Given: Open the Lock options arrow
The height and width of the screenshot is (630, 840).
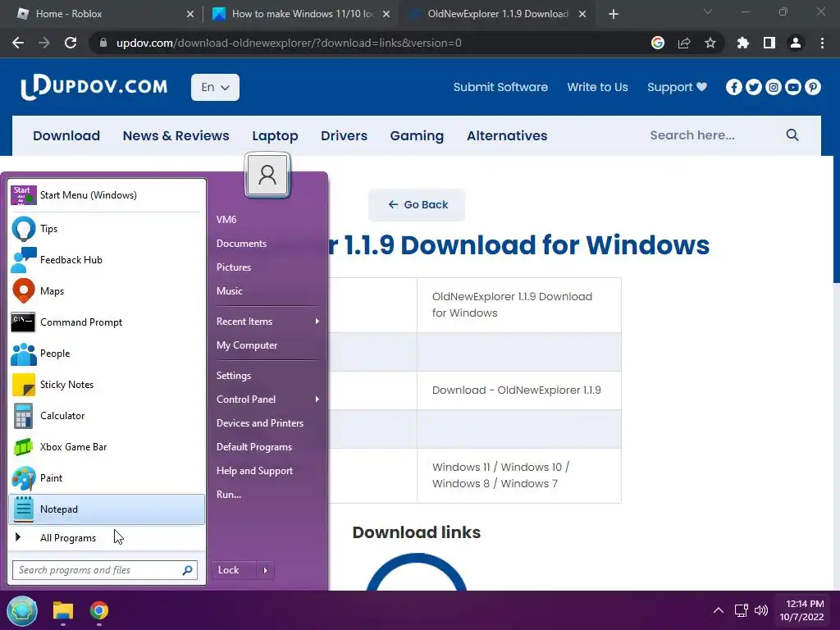Looking at the screenshot, I should coord(266,571).
